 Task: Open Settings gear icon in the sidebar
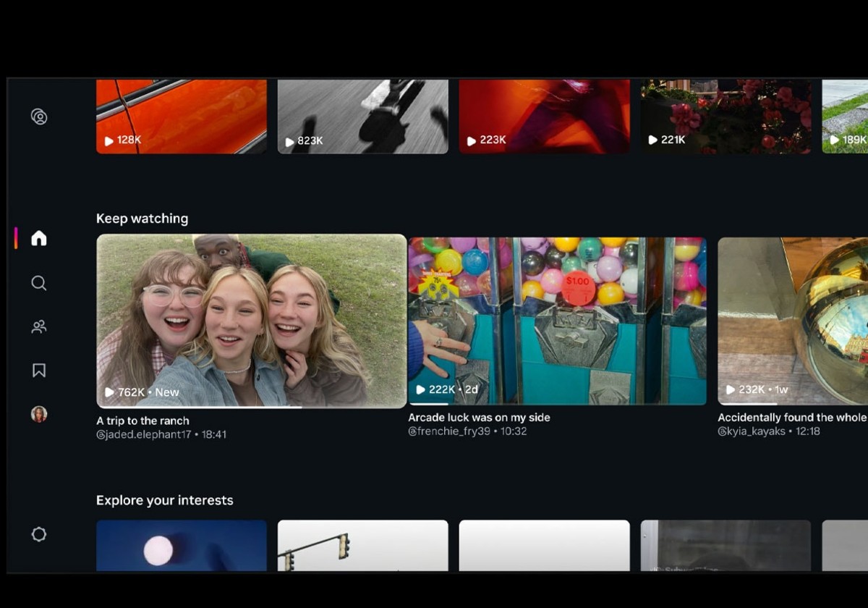(39, 534)
